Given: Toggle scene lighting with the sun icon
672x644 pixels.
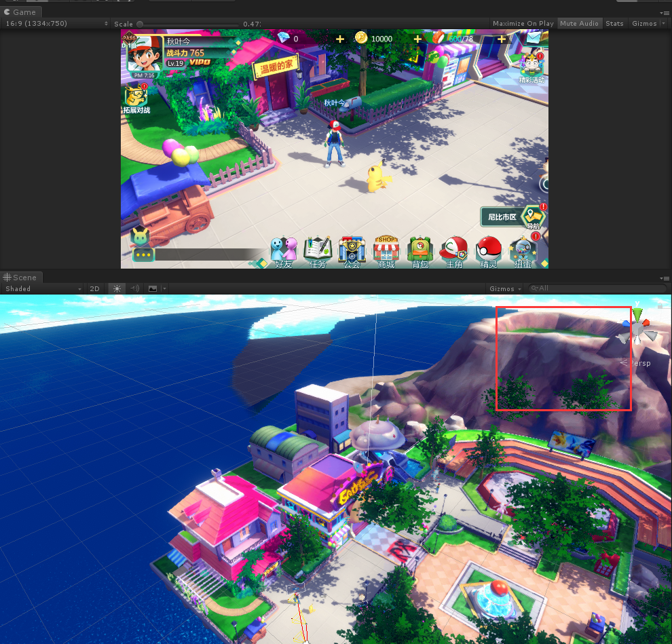Looking at the screenshot, I should tap(116, 288).
